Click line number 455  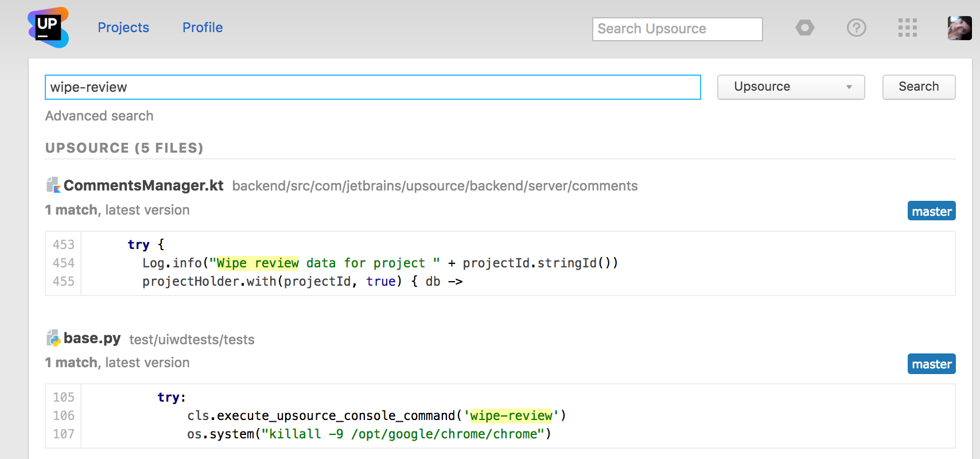pyautogui.click(x=64, y=282)
